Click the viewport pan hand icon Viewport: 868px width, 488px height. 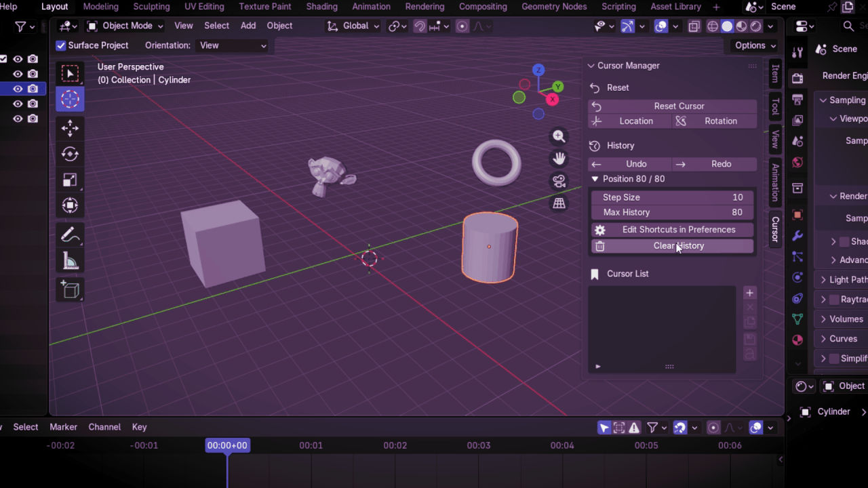point(559,159)
